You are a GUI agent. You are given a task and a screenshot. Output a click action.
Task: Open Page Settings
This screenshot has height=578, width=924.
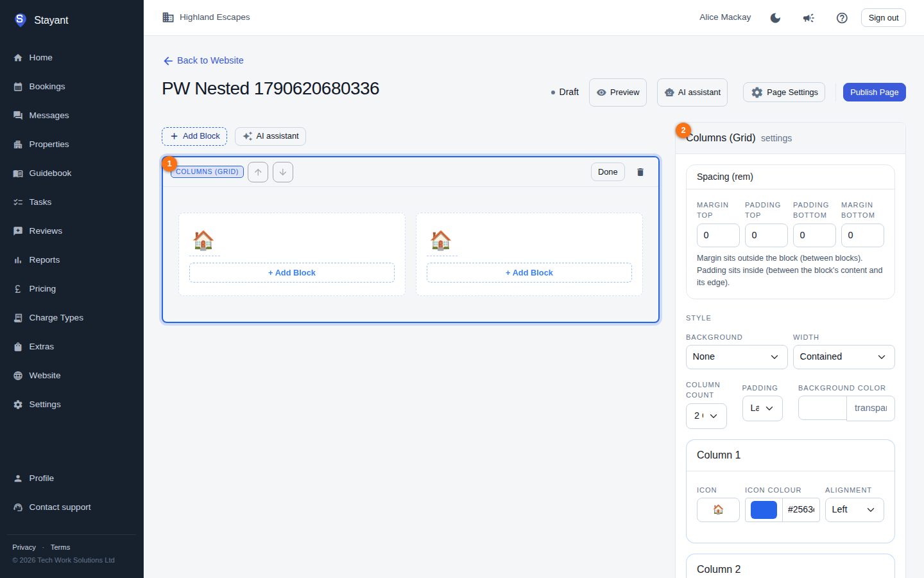[784, 92]
